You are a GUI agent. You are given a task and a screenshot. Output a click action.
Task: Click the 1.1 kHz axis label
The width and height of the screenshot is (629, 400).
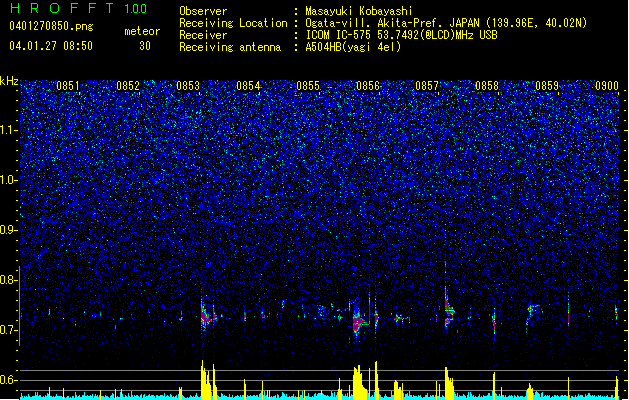(9, 130)
